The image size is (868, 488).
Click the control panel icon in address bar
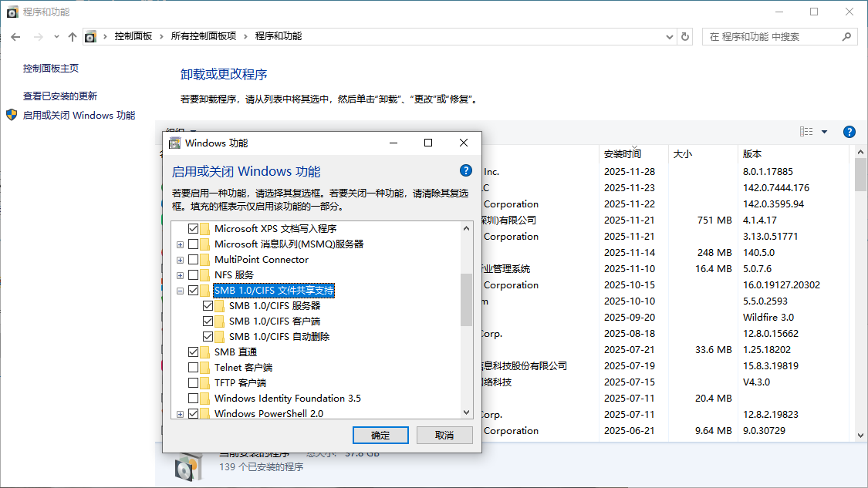tap(90, 36)
